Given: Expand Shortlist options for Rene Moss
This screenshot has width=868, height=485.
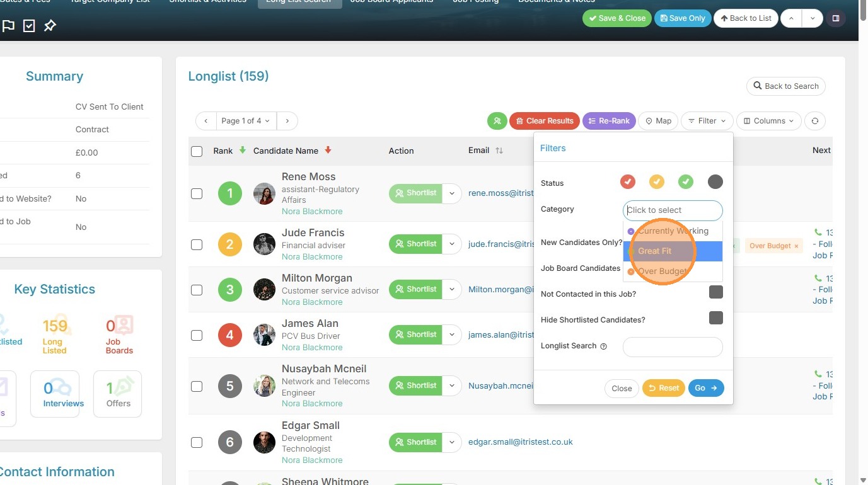Looking at the screenshot, I should tap(452, 193).
